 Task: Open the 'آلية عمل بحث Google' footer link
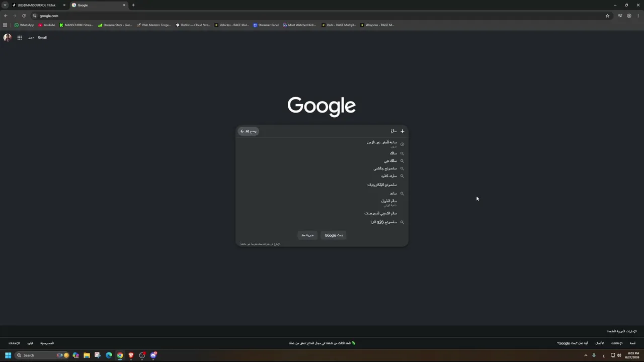pos(573,343)
